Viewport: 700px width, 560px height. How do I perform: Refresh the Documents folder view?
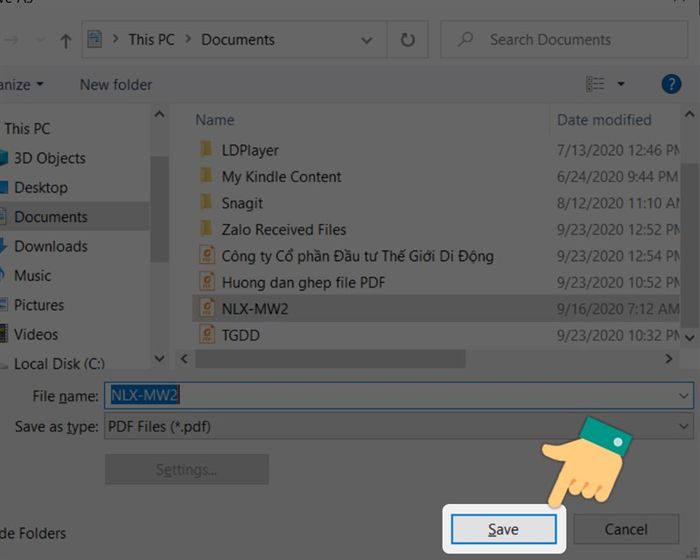[407, 40]
